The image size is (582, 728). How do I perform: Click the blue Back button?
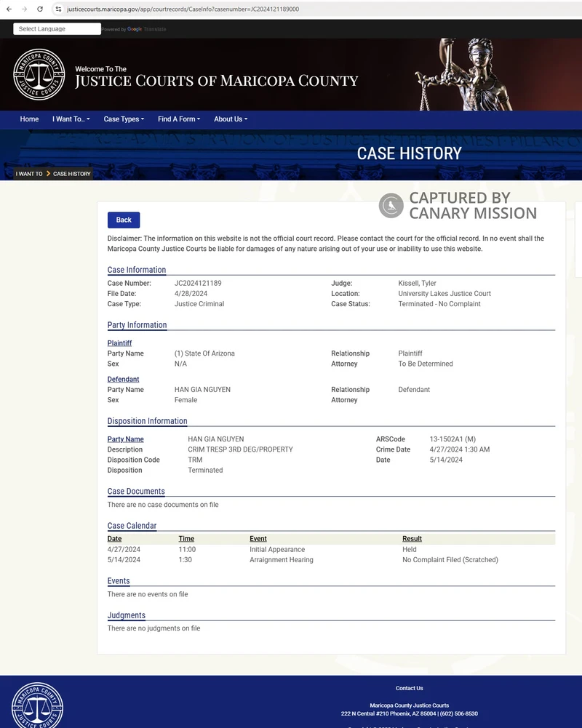point(124,220)
